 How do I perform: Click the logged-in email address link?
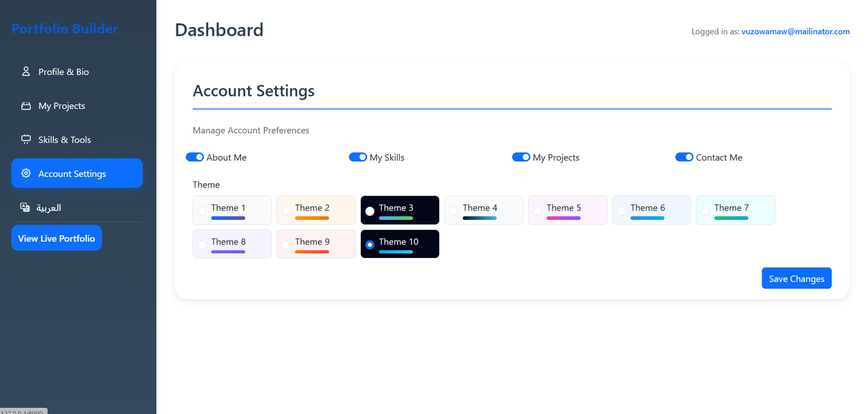(x=795, y=31)
